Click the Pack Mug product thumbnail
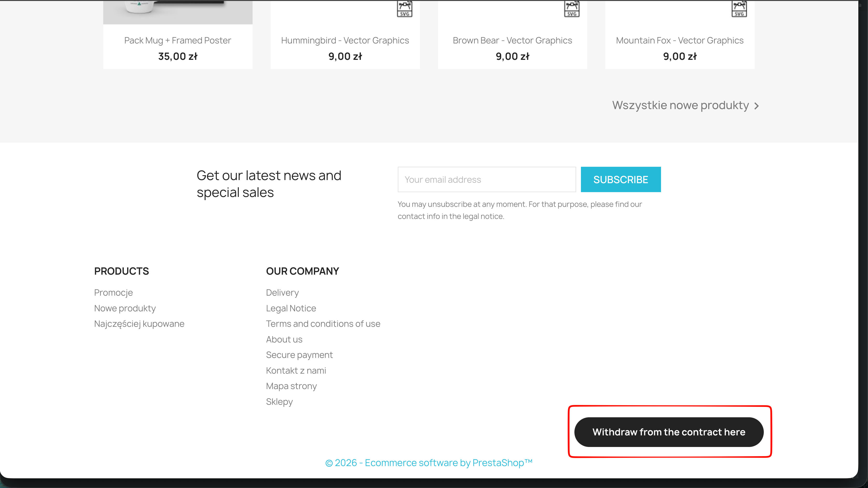The height and width of the screenshot is (488, 868). click(x=178, y=12)
